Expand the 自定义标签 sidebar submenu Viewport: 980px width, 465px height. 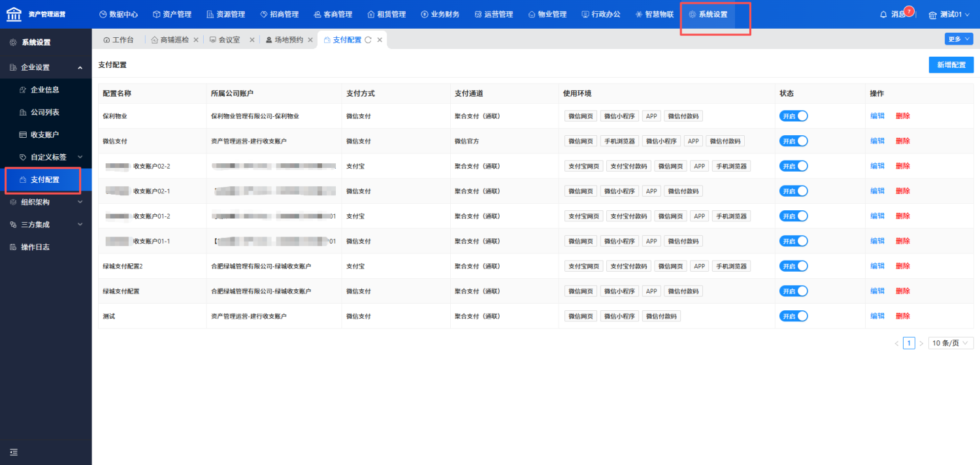pyautogui.click(x=46, y=157)
